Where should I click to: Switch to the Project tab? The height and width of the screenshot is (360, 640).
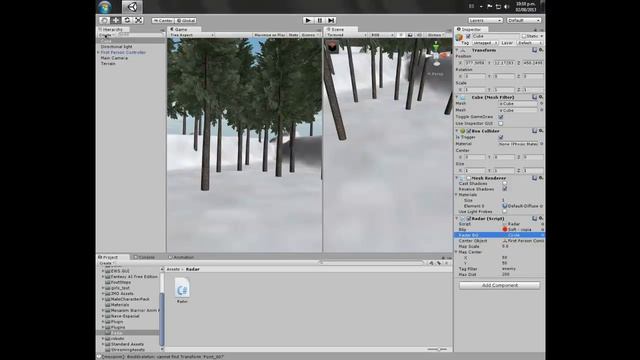click(x=113, y=257)
